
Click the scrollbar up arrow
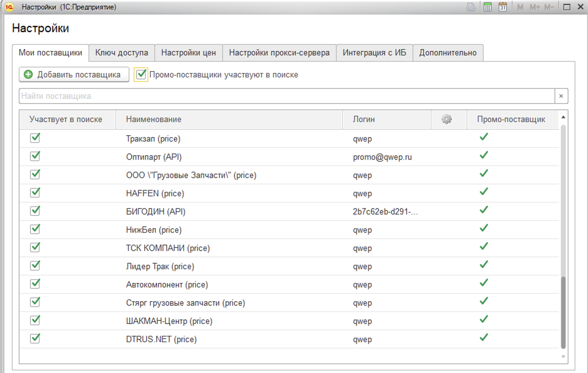pyautogui.click(x=563, y=117)
